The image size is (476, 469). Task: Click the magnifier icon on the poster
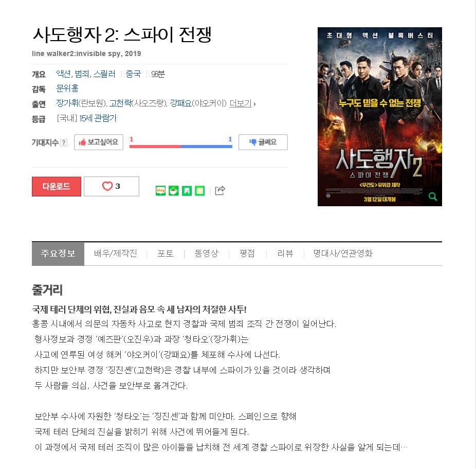433,196
